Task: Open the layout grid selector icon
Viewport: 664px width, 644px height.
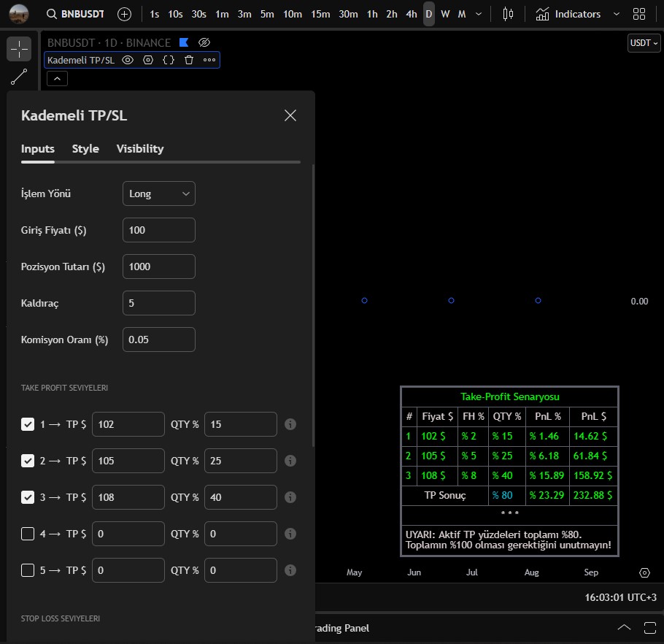Action: [x=639, y=14]
